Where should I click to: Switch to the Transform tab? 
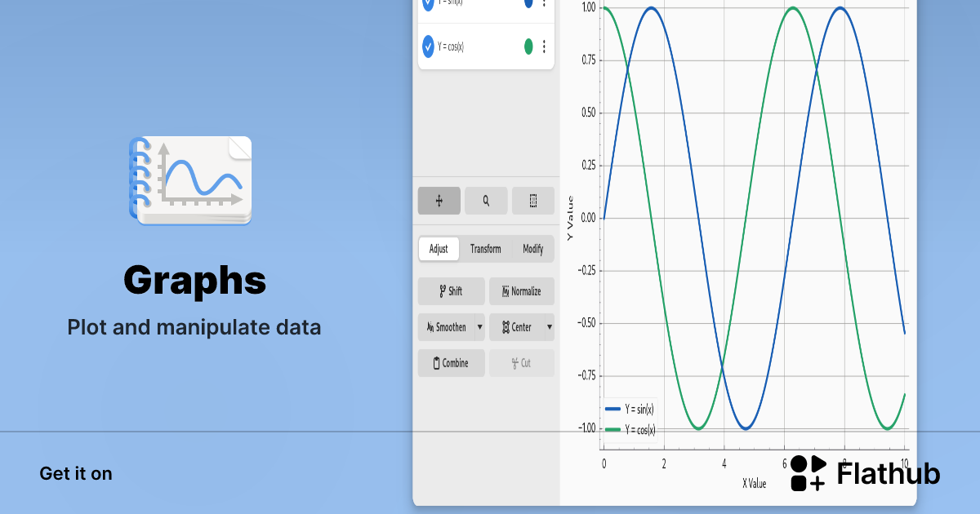click(x=485, y=249)
